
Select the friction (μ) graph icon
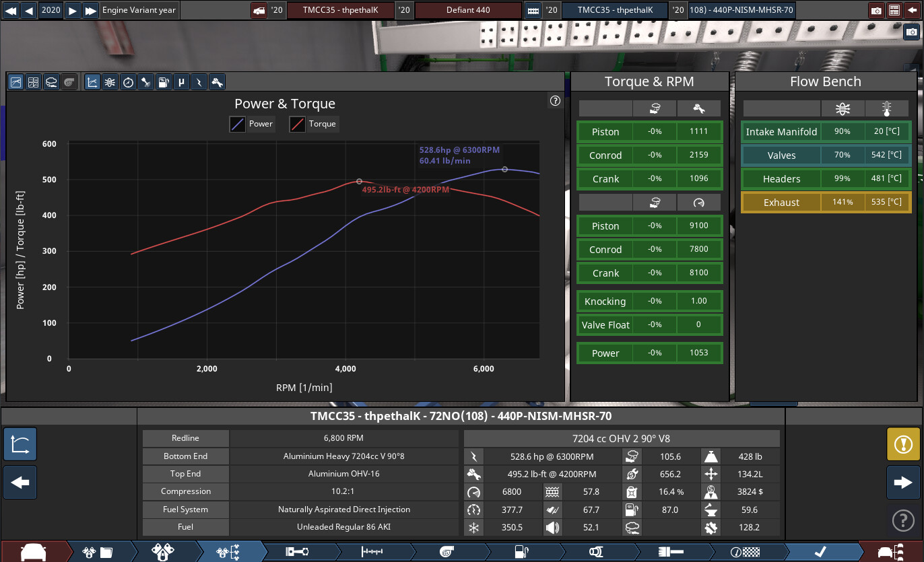[180, 82]
